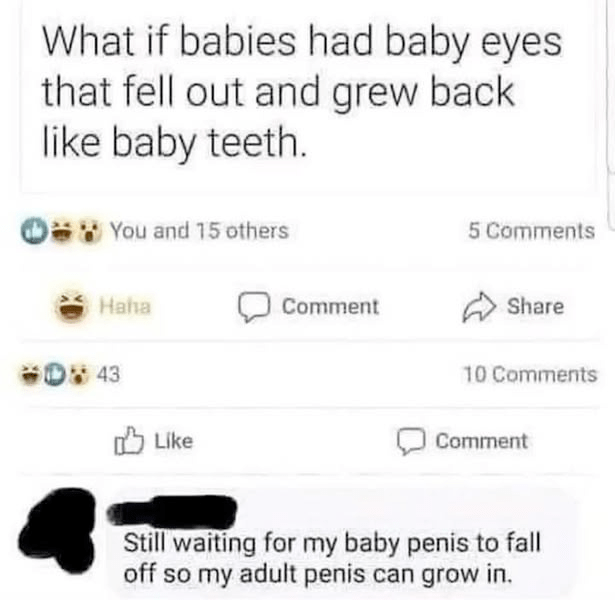Open the "10 Comments" link

[x=529, y=374]
